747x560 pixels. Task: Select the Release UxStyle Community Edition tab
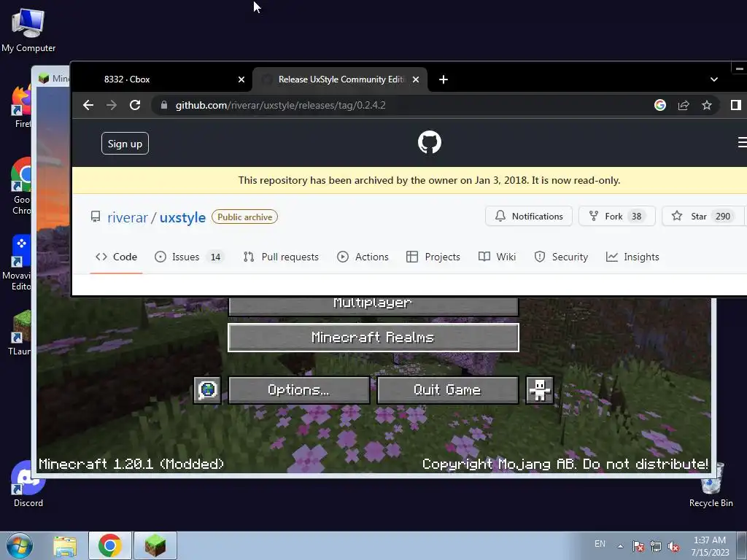340,79
